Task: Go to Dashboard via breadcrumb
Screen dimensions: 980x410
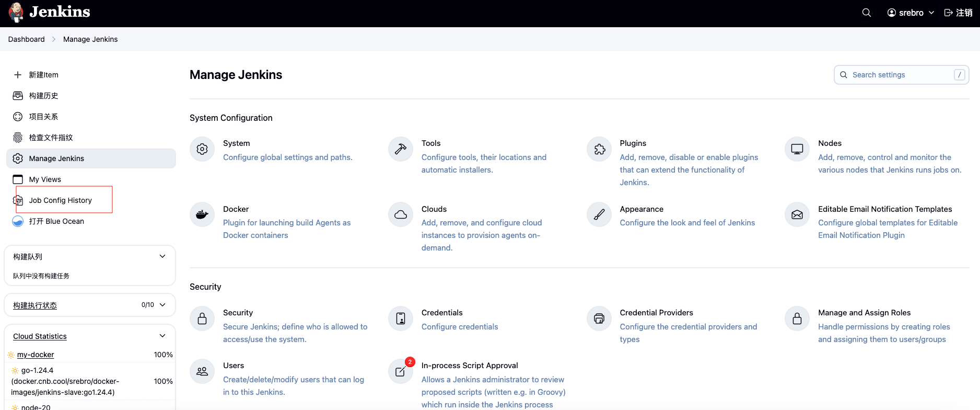Action: tap(27, 39)
